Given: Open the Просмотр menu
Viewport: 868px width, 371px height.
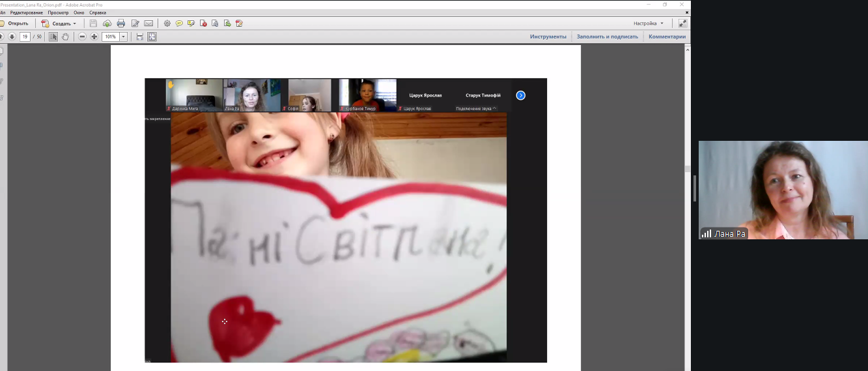Looking at the screenshot, I should (58, 12).
